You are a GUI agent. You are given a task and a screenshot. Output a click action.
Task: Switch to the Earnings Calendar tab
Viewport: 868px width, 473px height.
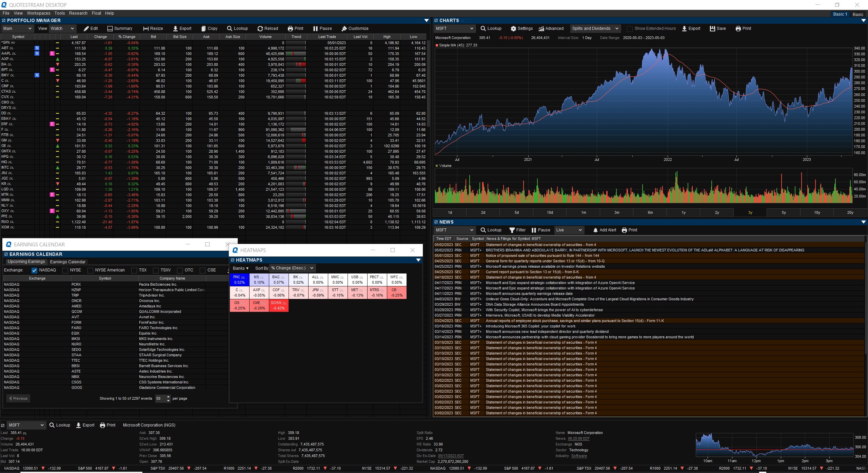(67, 262)
